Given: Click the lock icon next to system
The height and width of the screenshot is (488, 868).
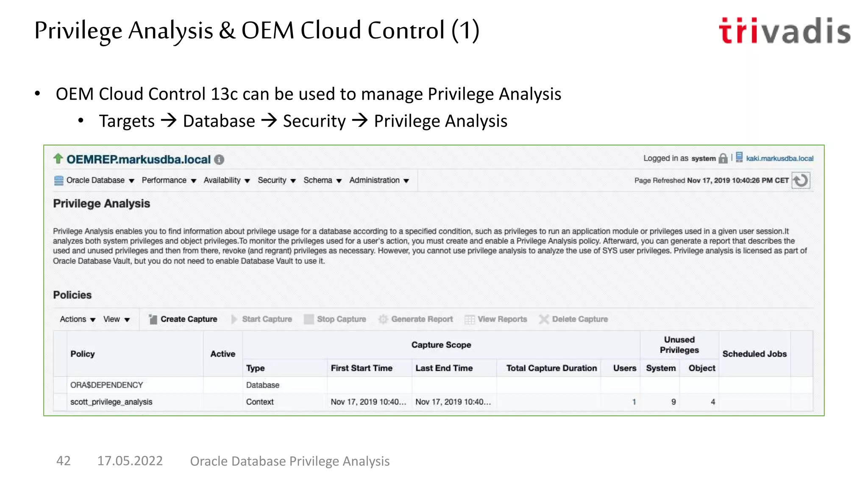Looking at the screenshot, I should 723,158.
